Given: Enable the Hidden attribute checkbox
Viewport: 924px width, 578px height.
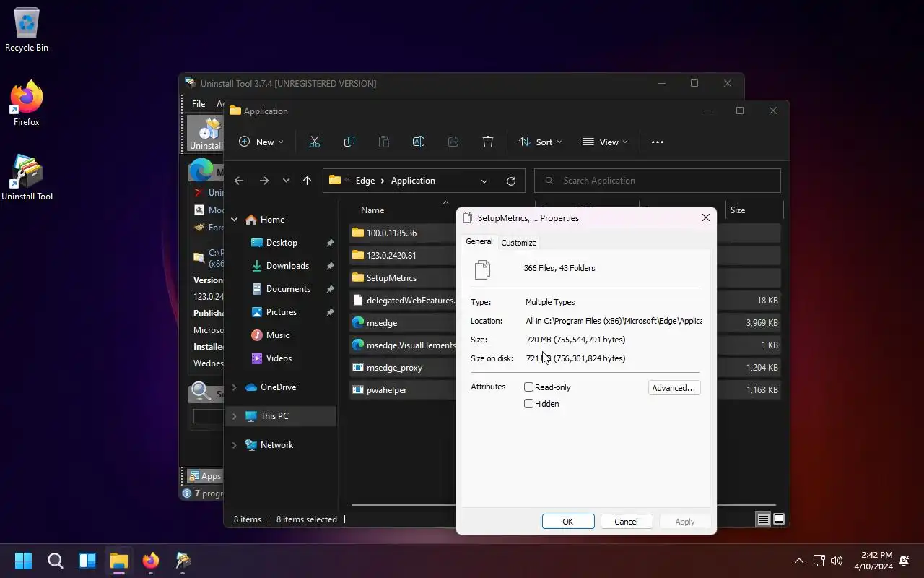Looking at the screenshot, I should point(529,404).
